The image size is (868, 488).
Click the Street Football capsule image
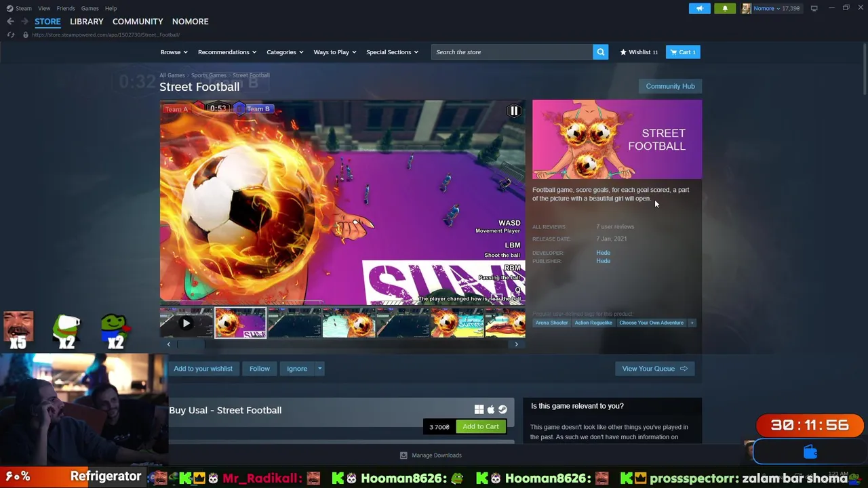coord(617,140)
